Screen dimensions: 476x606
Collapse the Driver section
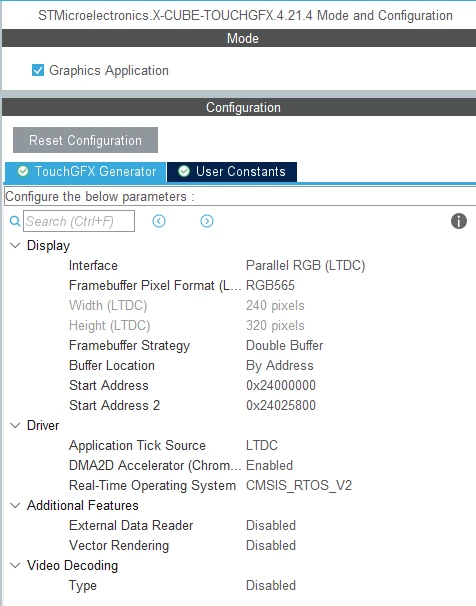(x=15, y=426)
